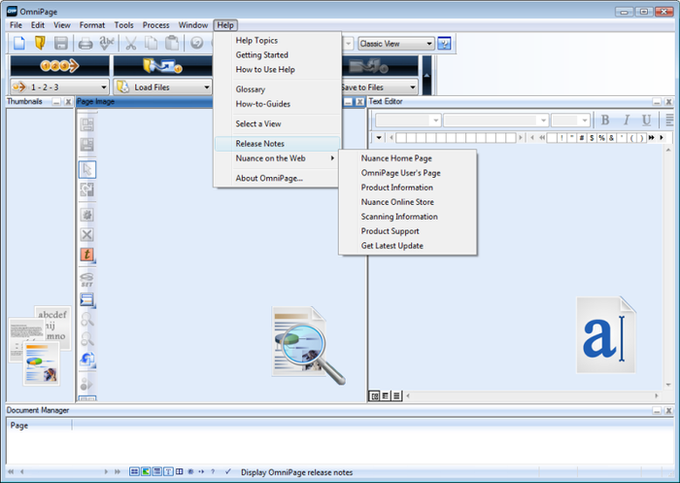
Task: Open the Window menu
Action: (193, 25)
